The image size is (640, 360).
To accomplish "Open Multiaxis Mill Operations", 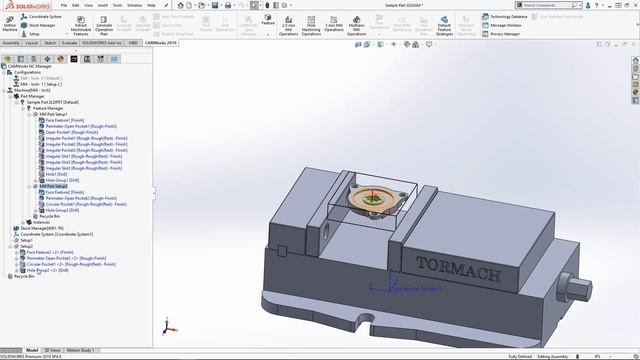I will [356, 26].
